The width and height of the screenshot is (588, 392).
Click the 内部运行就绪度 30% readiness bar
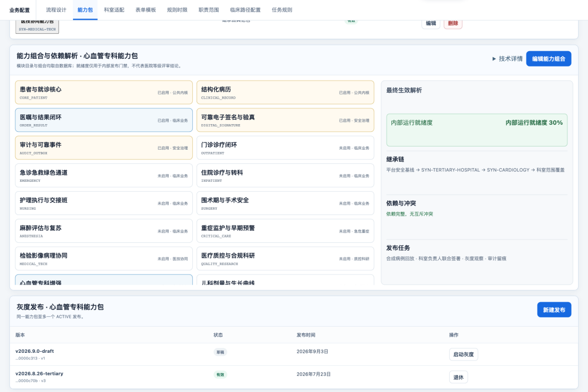coord(477,130)
